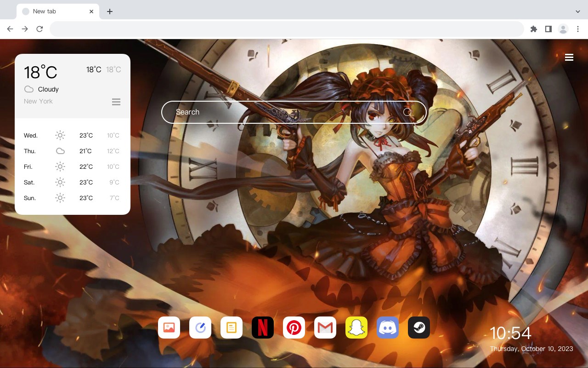
Task: Click the Fri. forecast day label
Action: click(28, 167)
